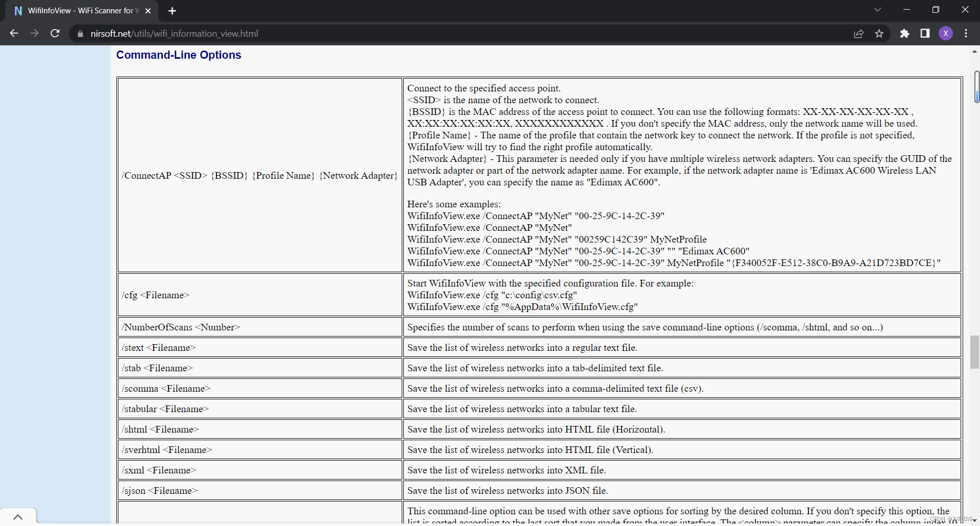Image resolution: width=980 pixels, height=526 pixels.
Task: Click the tab-delimited text file description
Action: click(x=535, y=368)
